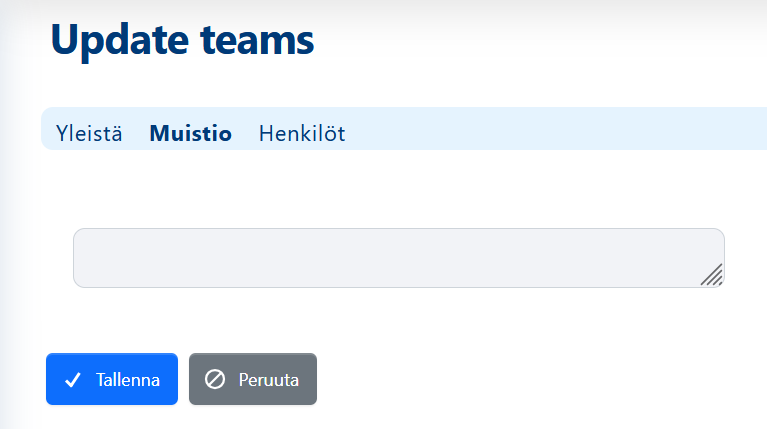Click the word Tallenna in blue button

click(x=128, y=380)
